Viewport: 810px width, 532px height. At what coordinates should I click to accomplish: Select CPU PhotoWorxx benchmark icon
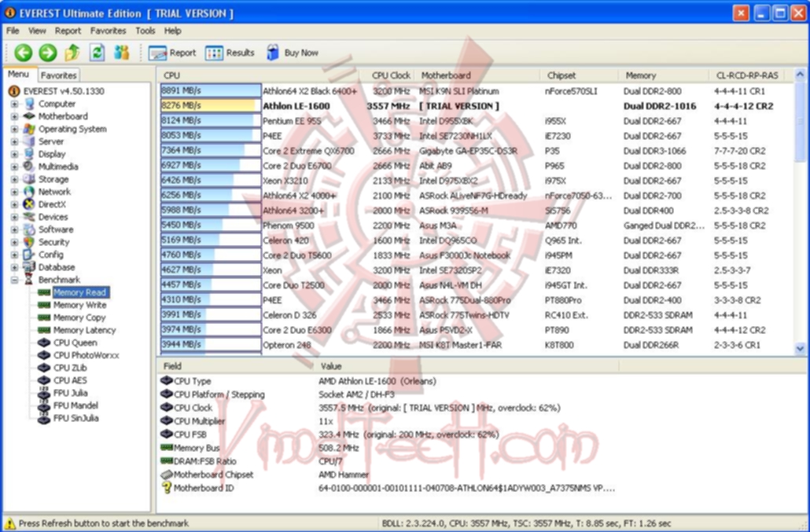(44, 355)
